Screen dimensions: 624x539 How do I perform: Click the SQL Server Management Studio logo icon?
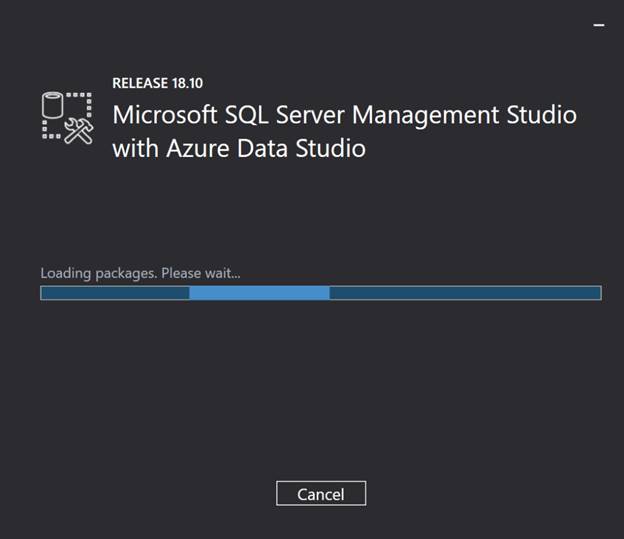[x=67, y=118]
